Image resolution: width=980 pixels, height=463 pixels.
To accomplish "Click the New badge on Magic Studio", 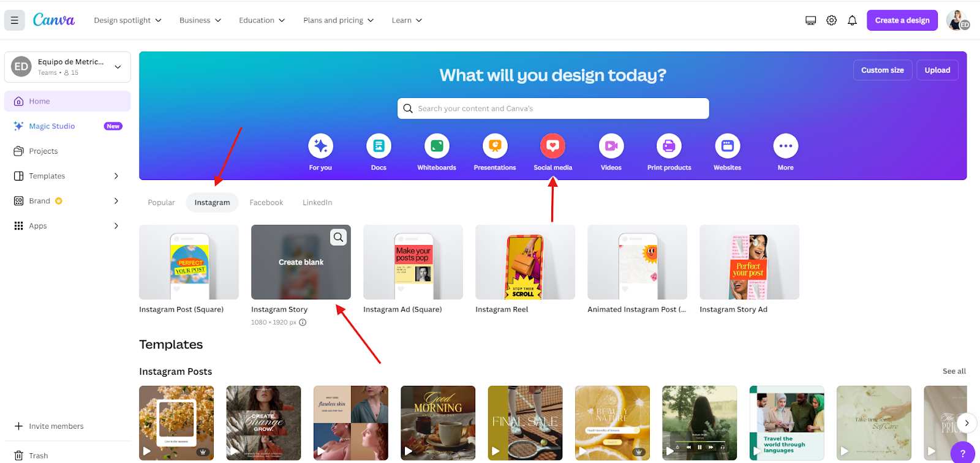I will click(x=113, y=126).
